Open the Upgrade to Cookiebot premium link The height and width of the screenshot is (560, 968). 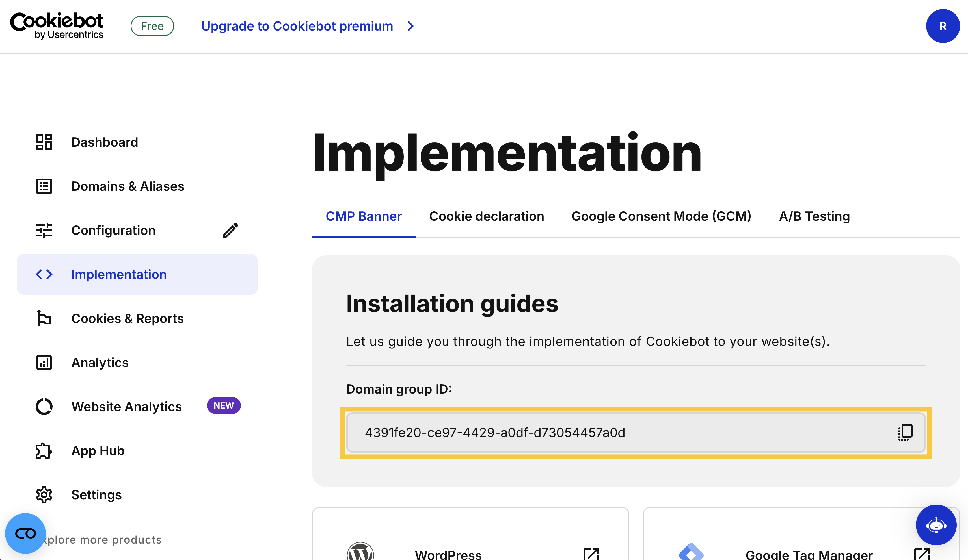coord(297,26)
